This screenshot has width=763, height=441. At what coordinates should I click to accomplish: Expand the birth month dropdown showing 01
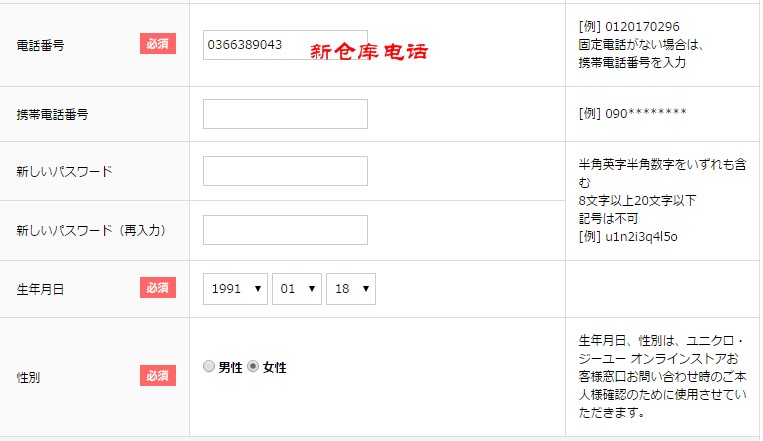coord(297,289)
